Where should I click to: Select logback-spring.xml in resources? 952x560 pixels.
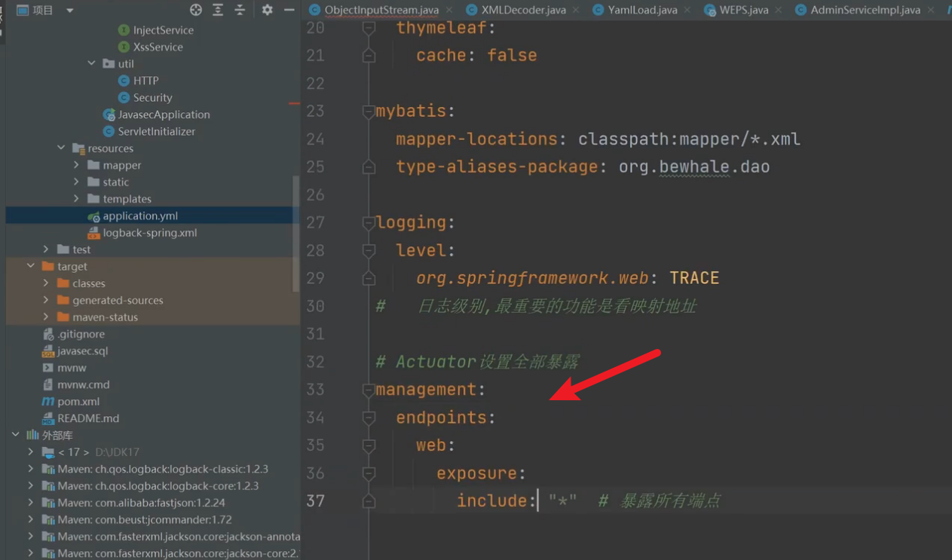(x=149, y=233)
